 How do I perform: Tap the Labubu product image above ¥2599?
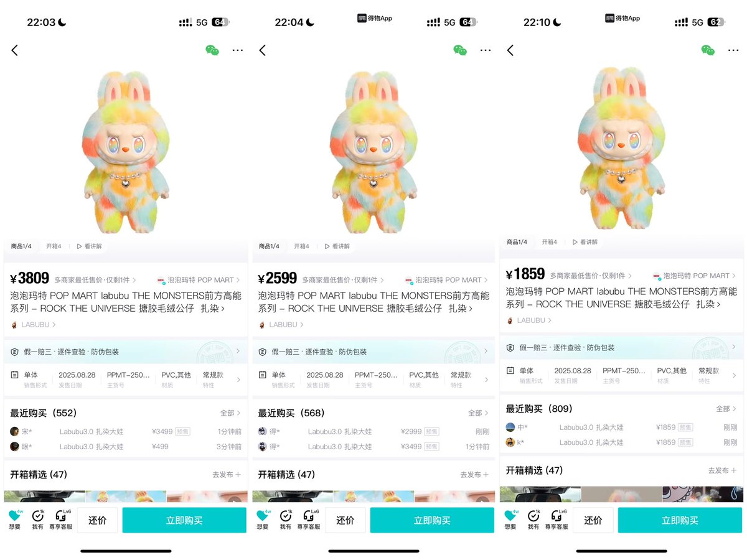tap(374, 152)
